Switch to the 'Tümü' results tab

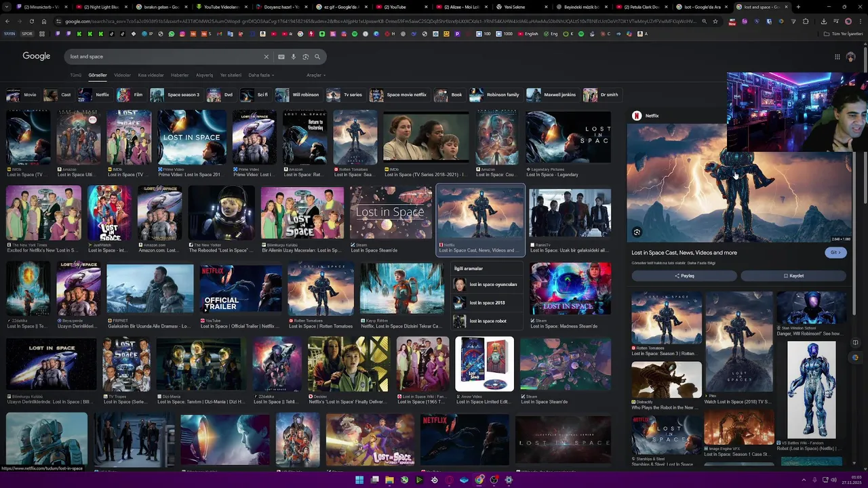click(x=75, y=75)
